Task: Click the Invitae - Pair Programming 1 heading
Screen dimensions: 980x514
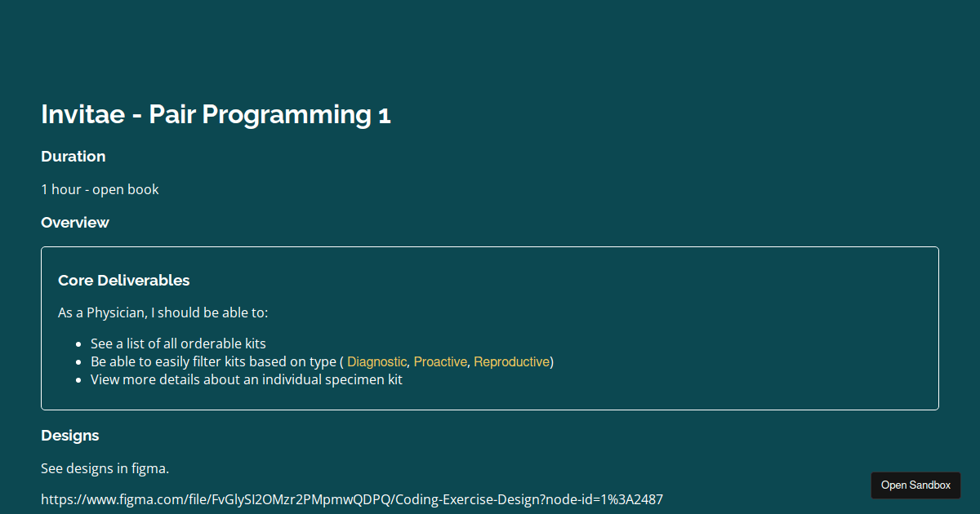Action: 216,114
